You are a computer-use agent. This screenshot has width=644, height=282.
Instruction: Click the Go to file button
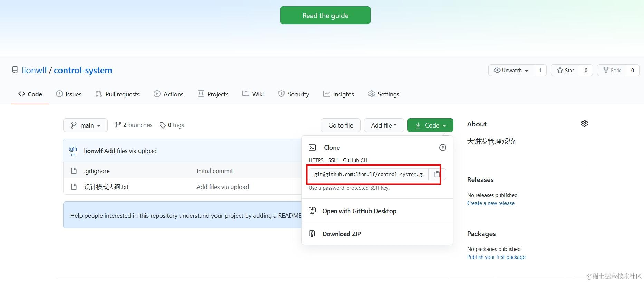click(341, 125)
